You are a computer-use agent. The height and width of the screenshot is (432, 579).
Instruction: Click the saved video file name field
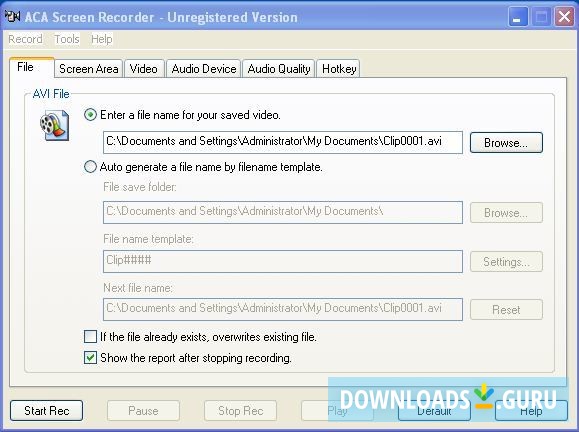[x=283, y=142]
